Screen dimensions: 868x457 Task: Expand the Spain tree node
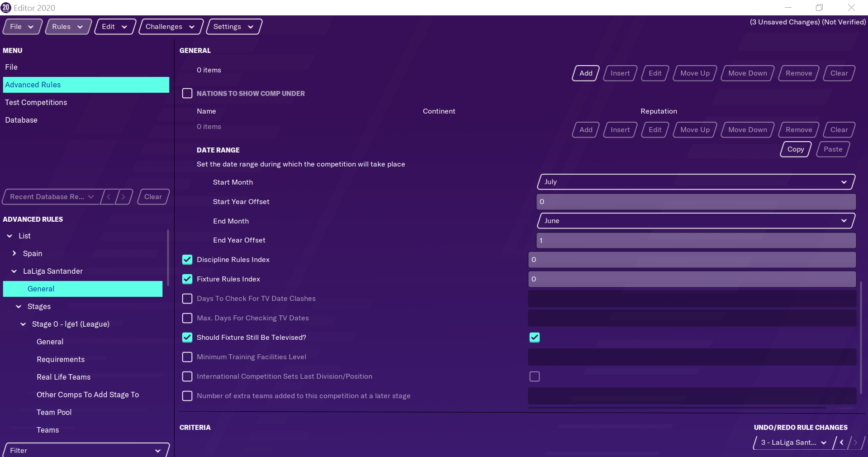click(14, 253)
